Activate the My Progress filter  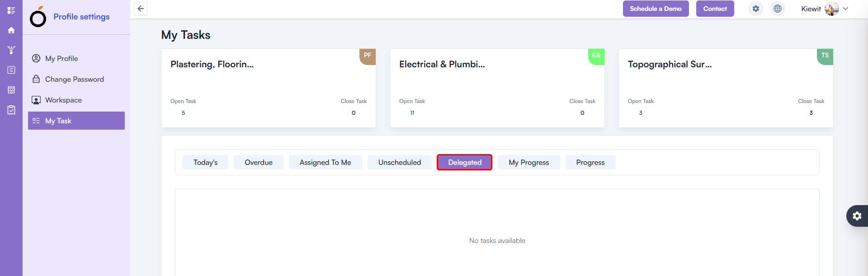coord(528,162)
